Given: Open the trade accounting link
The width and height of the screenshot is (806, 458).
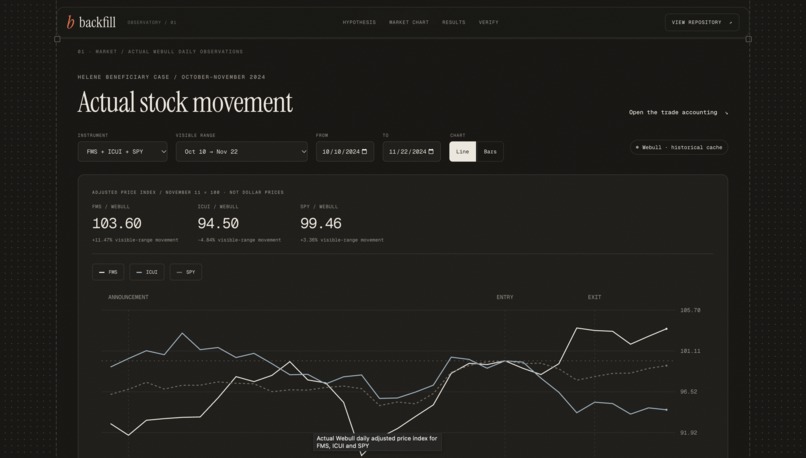Looking at the screenshot, I should [678, 112].
